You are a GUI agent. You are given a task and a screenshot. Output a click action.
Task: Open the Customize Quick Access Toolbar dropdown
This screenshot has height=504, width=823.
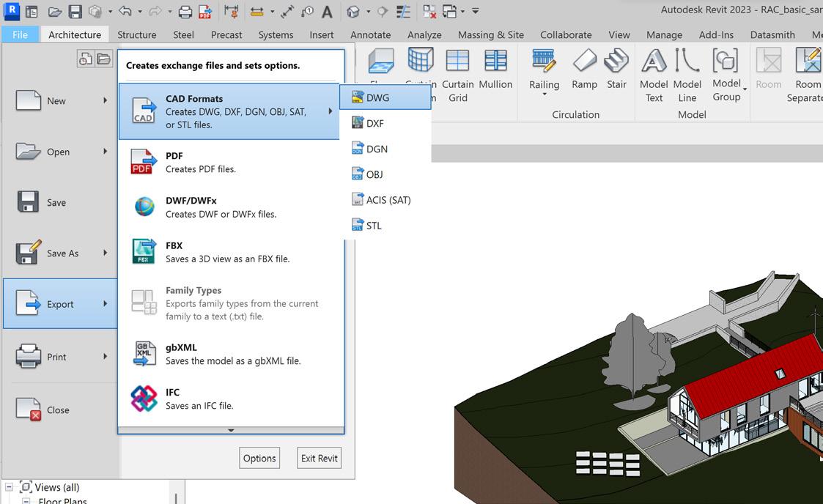point(475,11)
